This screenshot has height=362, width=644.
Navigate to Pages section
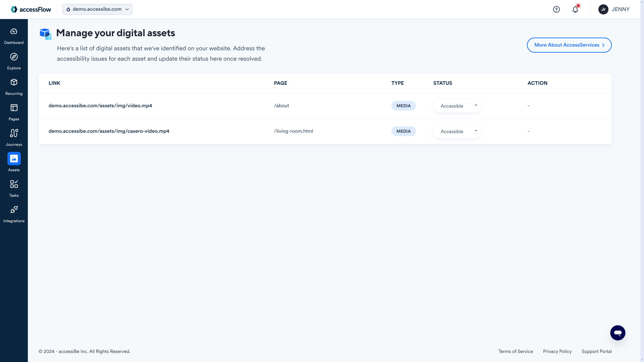(14, 112)
